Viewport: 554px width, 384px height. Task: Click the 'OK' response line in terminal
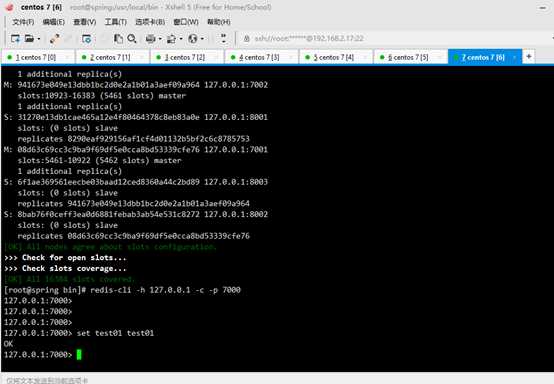click(x=8, y=344)
